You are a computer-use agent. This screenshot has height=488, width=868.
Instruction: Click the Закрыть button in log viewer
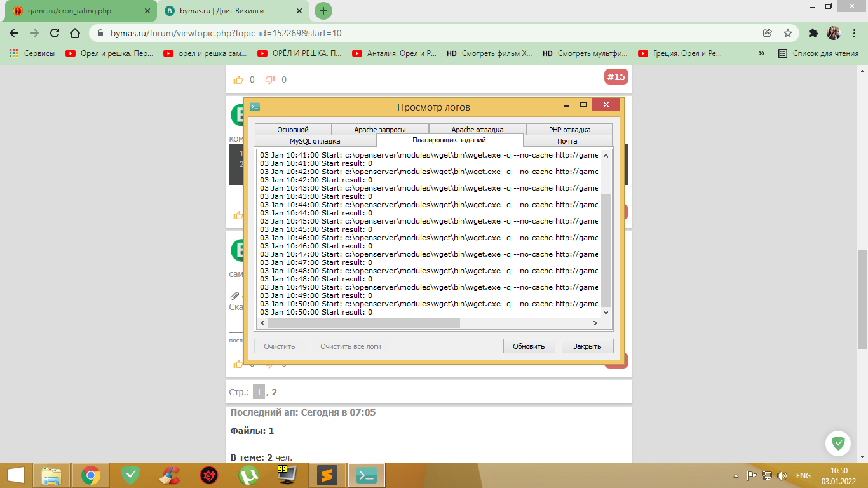pyautogui.click(x=587, y=346)
